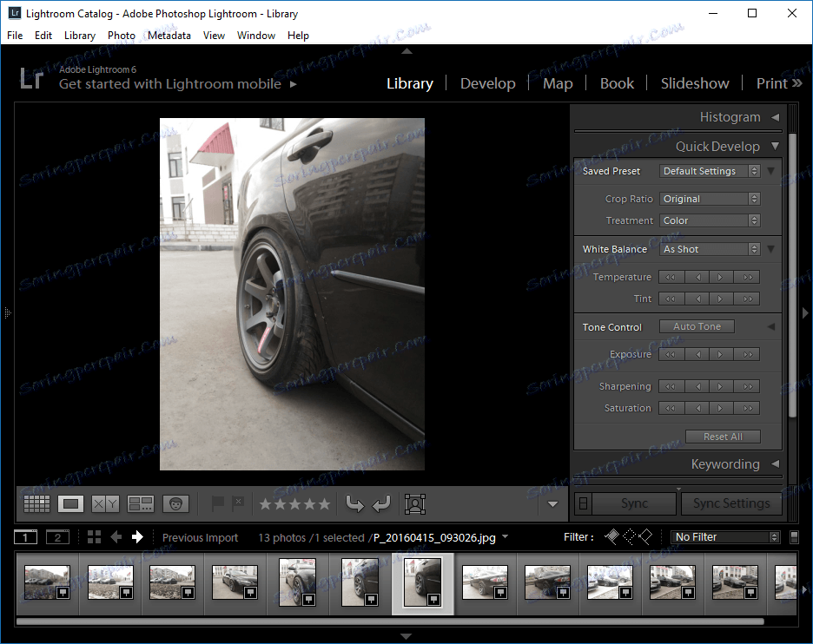
Task: Expand the Keywording panel
Action: tap(775, 463)
